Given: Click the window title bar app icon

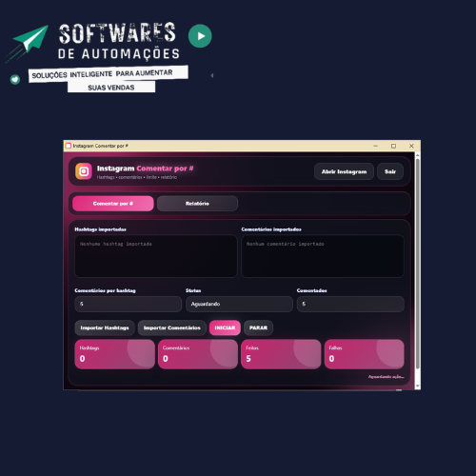Looking at the screenshot, I should (69, 146).
